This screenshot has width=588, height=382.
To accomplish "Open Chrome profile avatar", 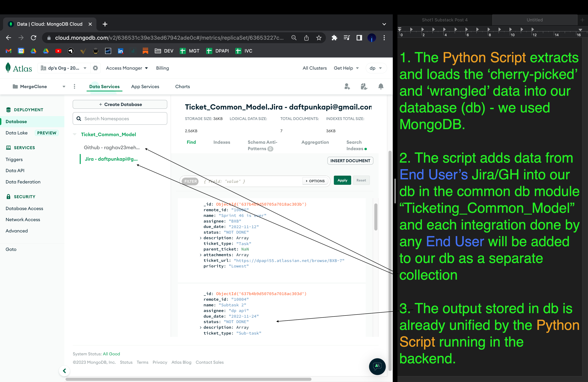I will click(372, 38).
